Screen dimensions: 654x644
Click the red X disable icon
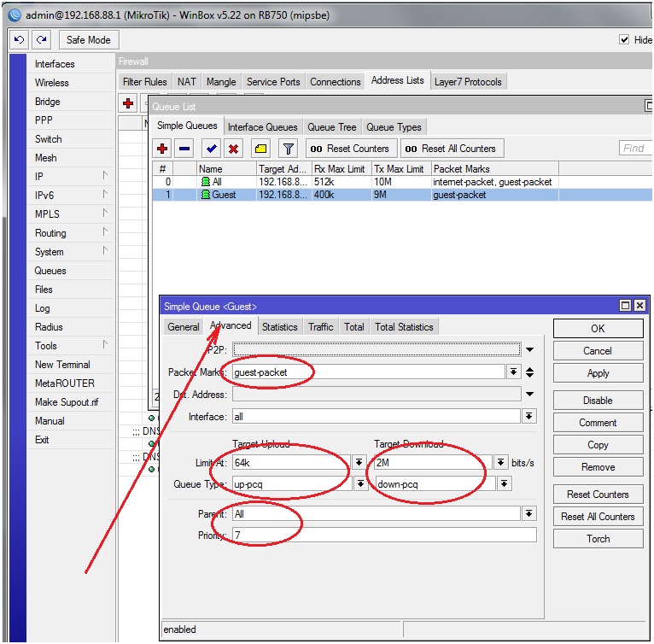pyautogui.click(x=233, y=149)
